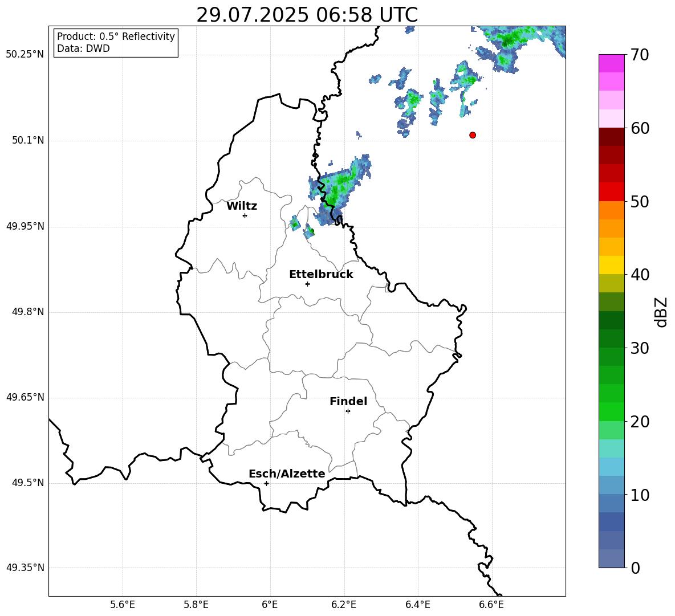The image size is (675, 616).
Task: Click the colorbar tick value 0
Action: (x=636, y=568)
